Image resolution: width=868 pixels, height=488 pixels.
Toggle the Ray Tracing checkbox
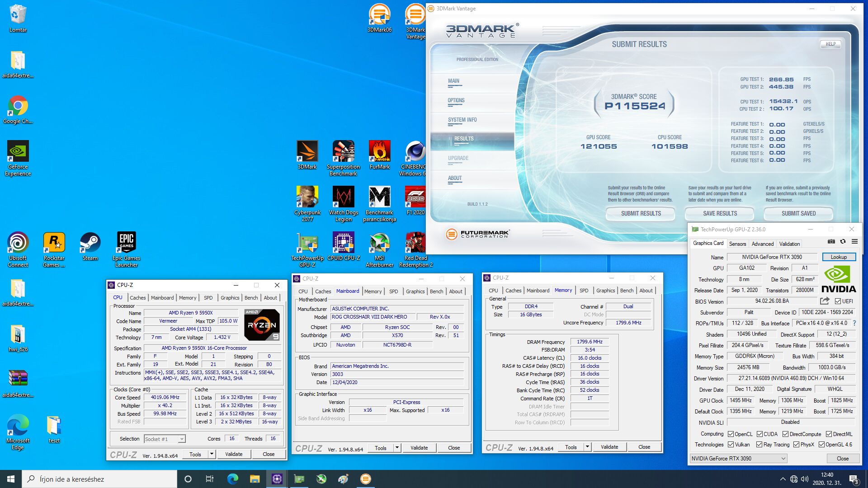tap(759, 445)
